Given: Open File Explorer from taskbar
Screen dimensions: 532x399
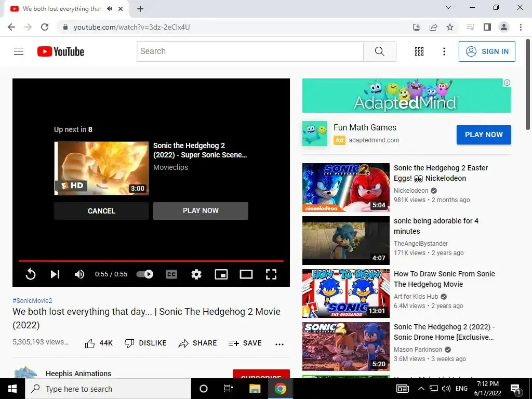Looking at the screenshot, I should pos(255,389).
